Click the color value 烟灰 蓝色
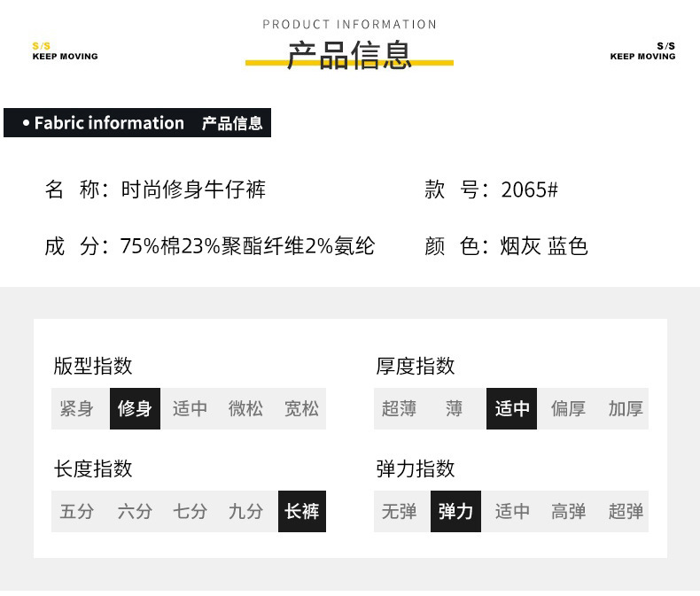 (544, 246)
